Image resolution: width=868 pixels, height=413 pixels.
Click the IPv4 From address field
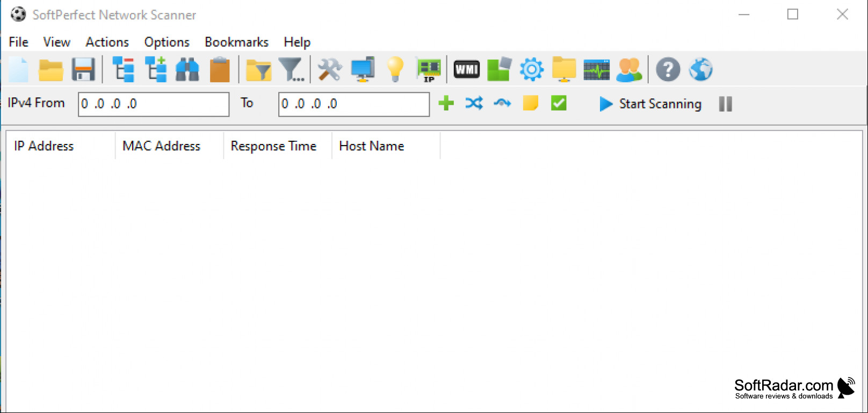click(x=154, y=104)
